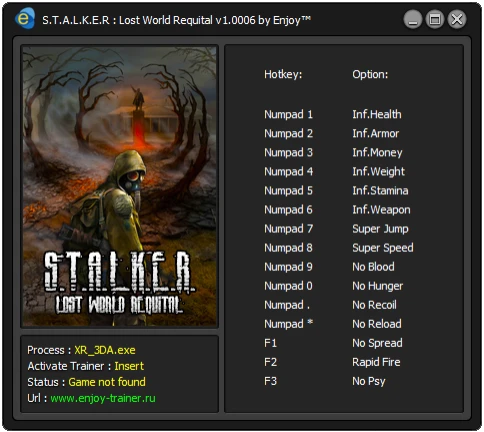484x432 pixels.
Task: Click the 'Inf.Stamina' option
Action: coord(380,190)
